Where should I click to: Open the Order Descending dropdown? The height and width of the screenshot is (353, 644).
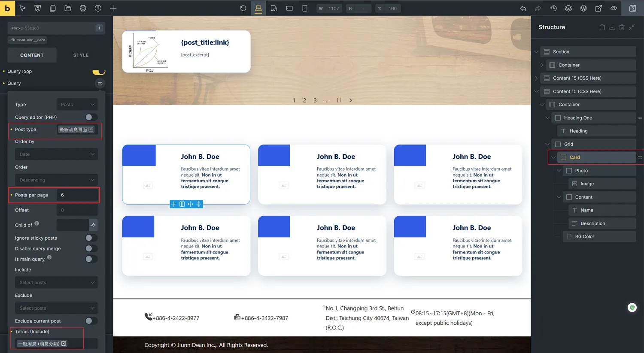click(x=56, y=180)
